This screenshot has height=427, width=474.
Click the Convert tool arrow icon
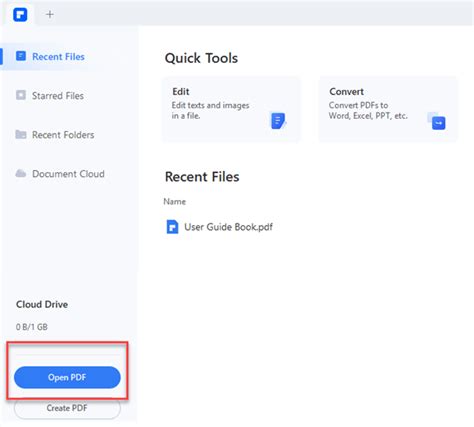pos(437,121)
